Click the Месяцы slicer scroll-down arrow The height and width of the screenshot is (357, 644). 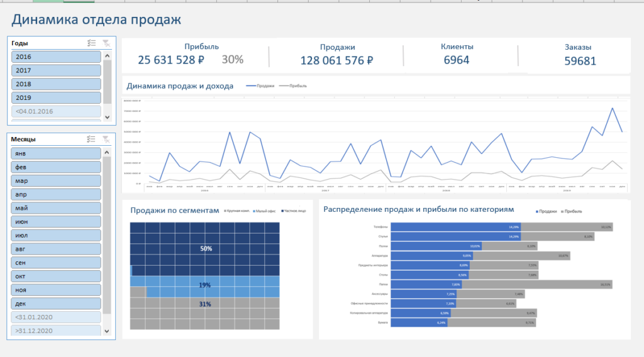(x=108, y=331)
